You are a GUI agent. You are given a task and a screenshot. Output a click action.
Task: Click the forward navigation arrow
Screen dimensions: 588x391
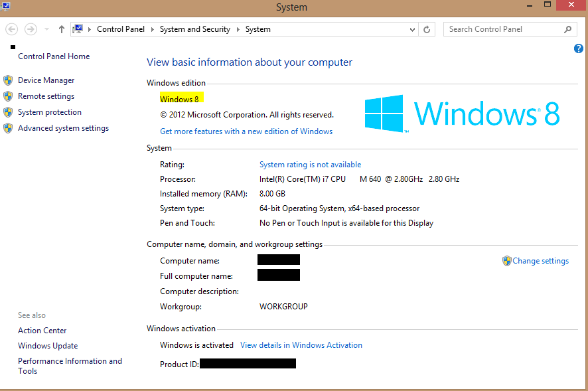(30, 29)
